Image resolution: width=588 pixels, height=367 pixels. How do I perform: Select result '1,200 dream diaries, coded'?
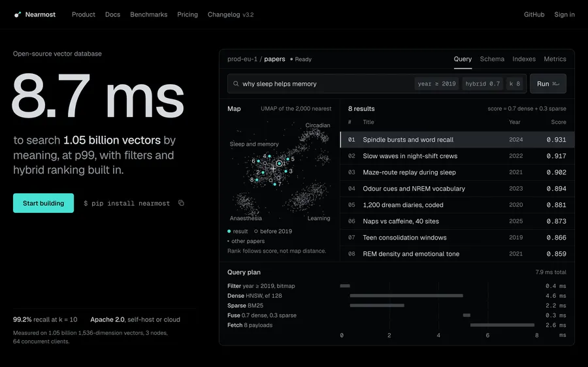click(x=457, y=204)
